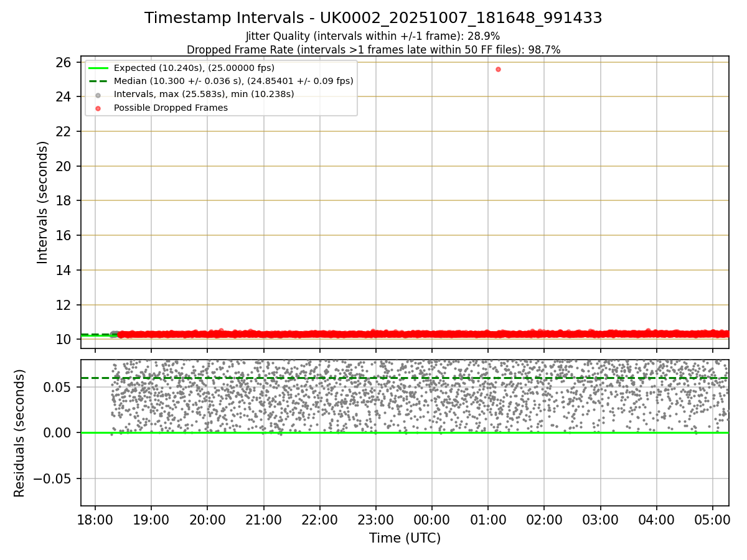
Task: Click the 22:00 x-axis tick label
Action: [x=319, y=519]
